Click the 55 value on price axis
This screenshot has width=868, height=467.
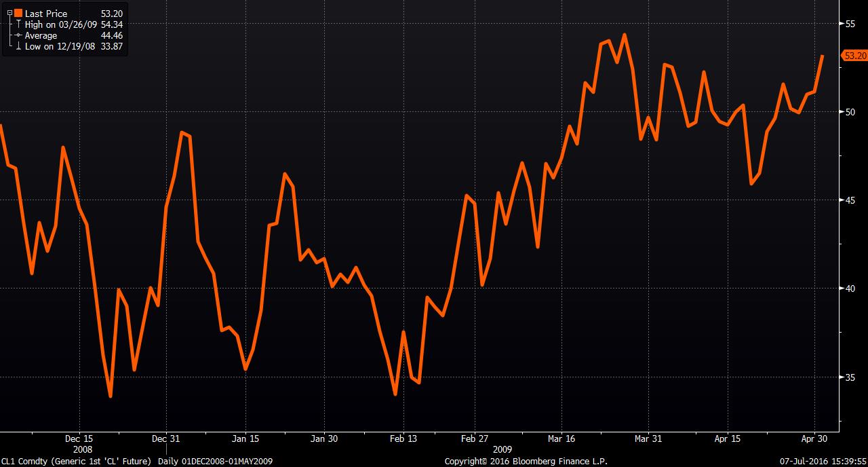(850, 24)
